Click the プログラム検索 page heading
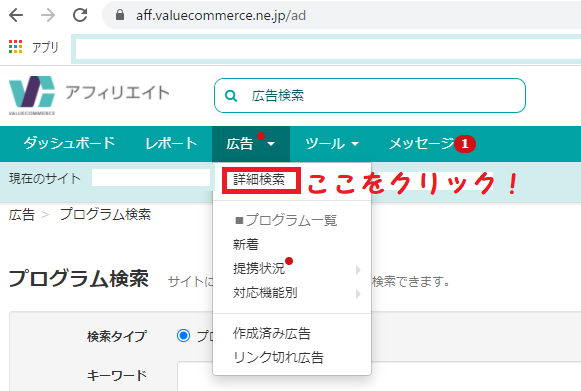 (79, 278)
